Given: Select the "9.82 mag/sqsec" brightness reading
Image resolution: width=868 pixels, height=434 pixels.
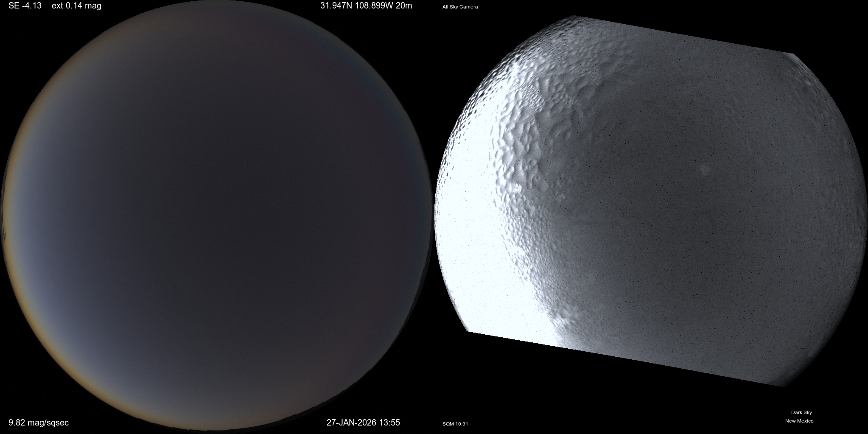Looking at the screenshot, I should [x=39, y=423].
